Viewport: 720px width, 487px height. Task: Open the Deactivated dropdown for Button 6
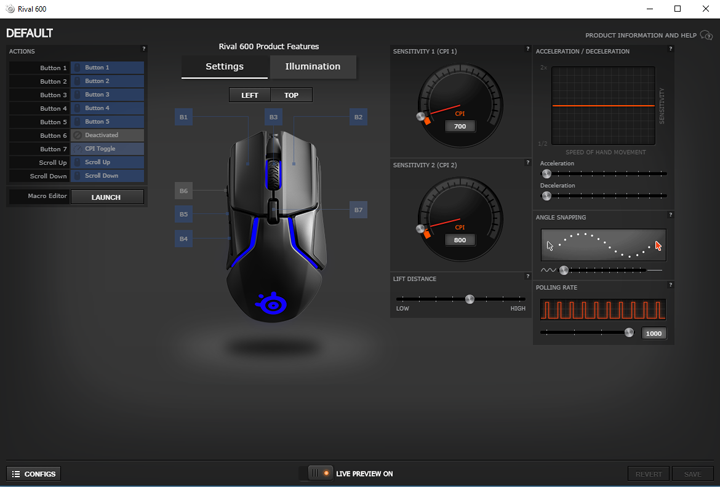107,135
